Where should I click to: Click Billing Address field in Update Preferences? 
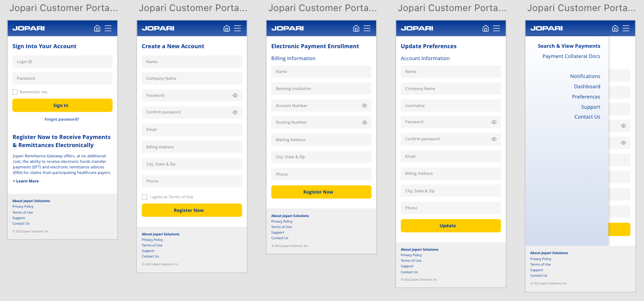click(x=451, y=174)
